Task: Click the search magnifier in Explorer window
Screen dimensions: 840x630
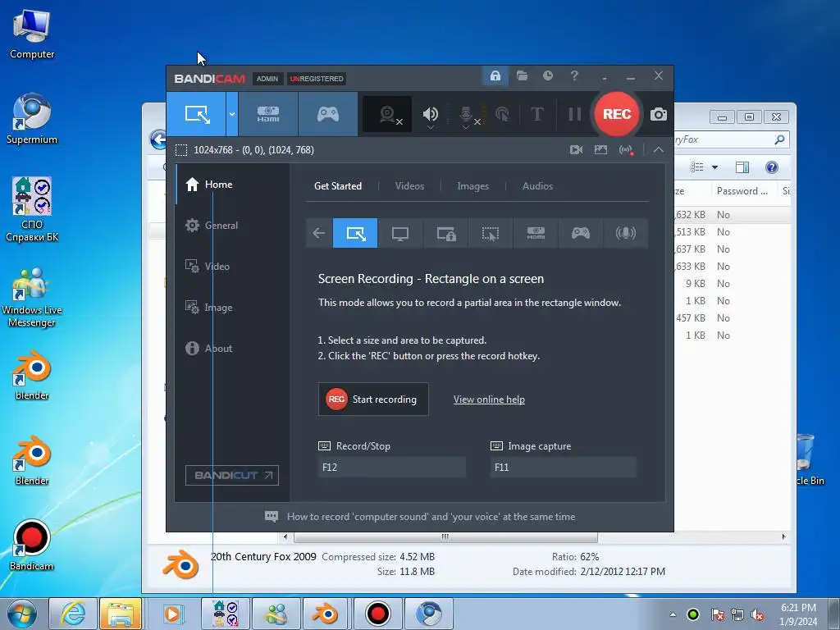Action: click(x=779, y=139)
